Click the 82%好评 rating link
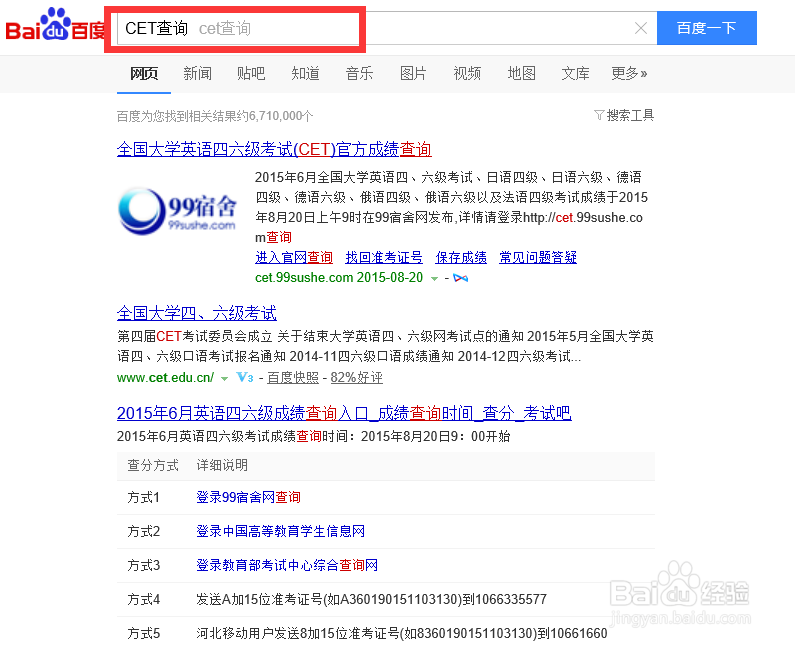795x646 pixels. (356, 378)
